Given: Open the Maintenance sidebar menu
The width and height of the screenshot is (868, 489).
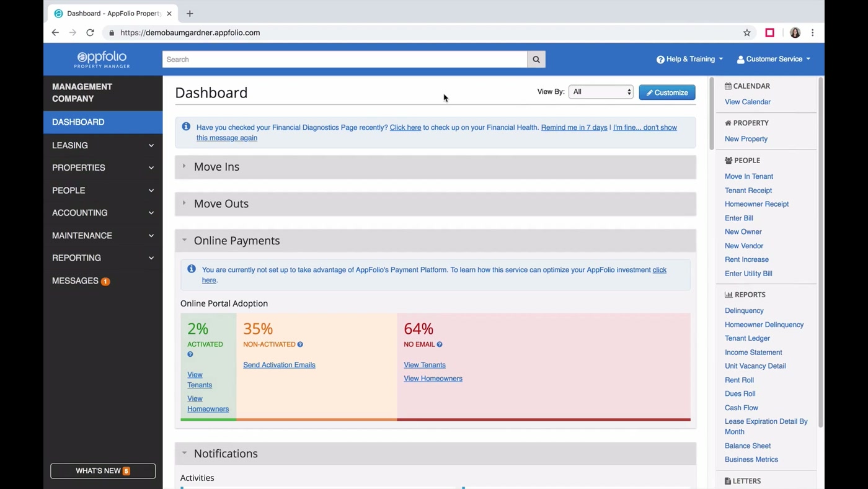Looking at the screenshot, I should point(103,236).
